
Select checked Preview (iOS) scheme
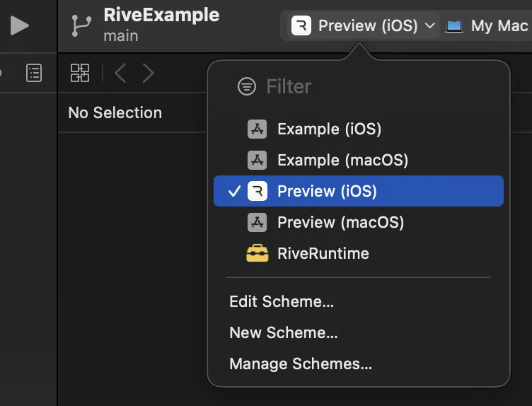click(358, 191)
